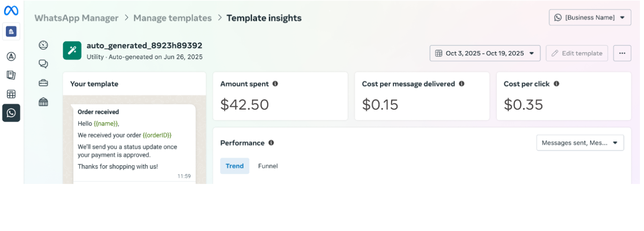644x231 pixels.
Task: Expand the Messages sent metrics dropdown
Action: coord(580,143)
